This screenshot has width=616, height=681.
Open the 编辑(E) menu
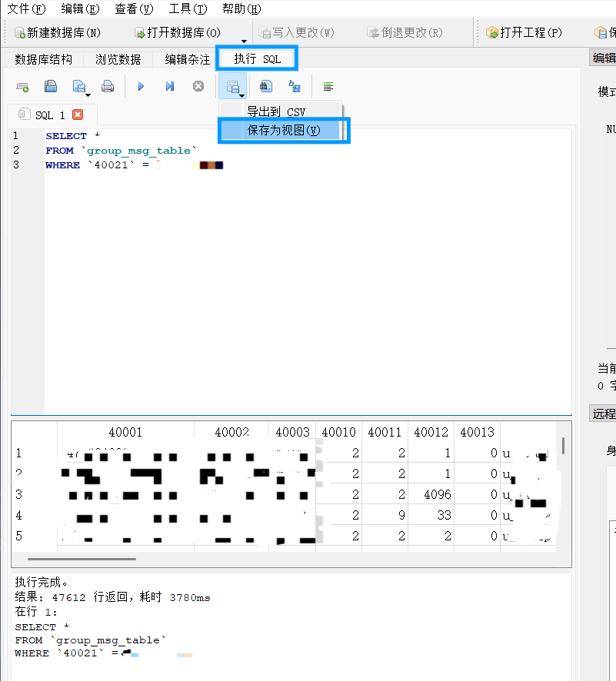[81, 8]
